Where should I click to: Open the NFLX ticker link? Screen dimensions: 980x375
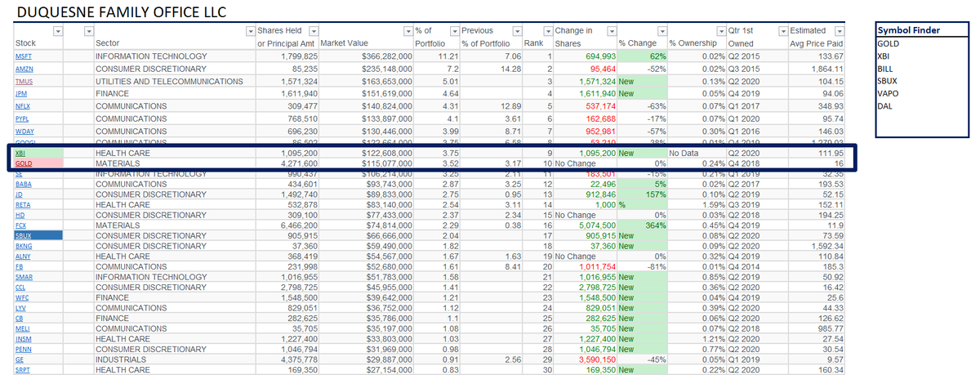(x=22, y=107)
